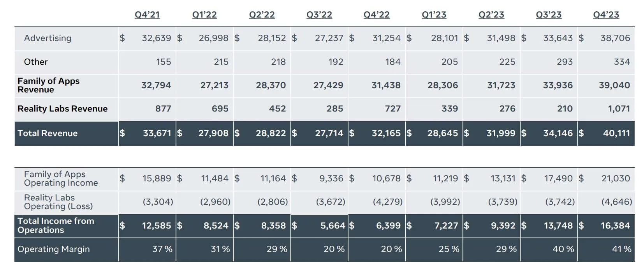Click the Q4'21 column header
This screenshot has width=644, height=273.
147,15
